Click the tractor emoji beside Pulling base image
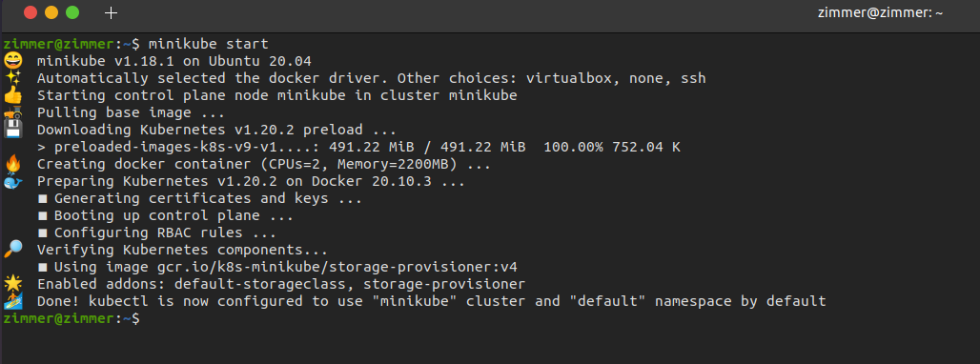This screenshot has width=980, height=364. (12, 113)
